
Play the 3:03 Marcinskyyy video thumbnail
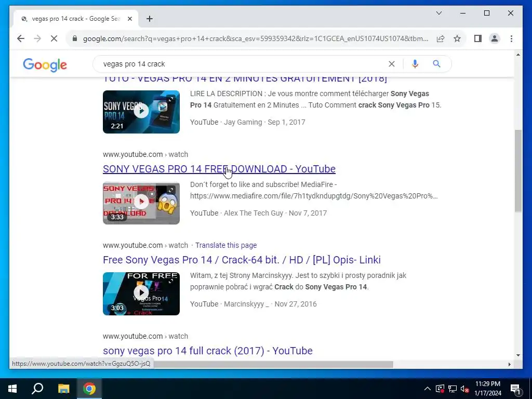(x=141, y=294)
